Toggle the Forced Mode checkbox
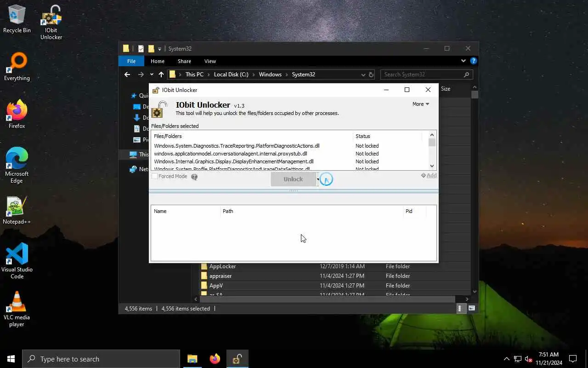588x368 pixels. (155, 176)
